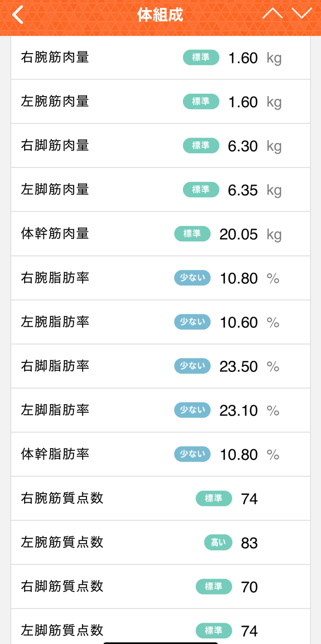Tap the 左脚筋質点数 row

160,626
